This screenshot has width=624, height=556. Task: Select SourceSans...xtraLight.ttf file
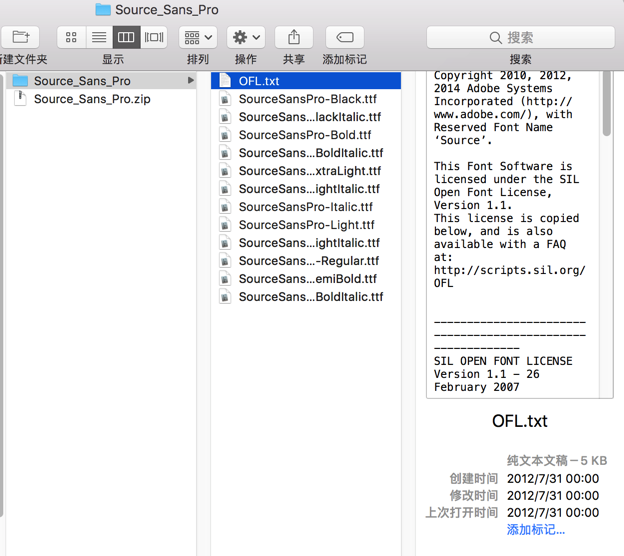click(x=306, y=171)
